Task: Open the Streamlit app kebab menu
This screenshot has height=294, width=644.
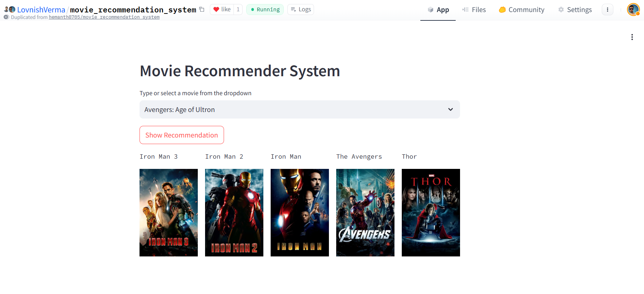Action: pos(632,37)
